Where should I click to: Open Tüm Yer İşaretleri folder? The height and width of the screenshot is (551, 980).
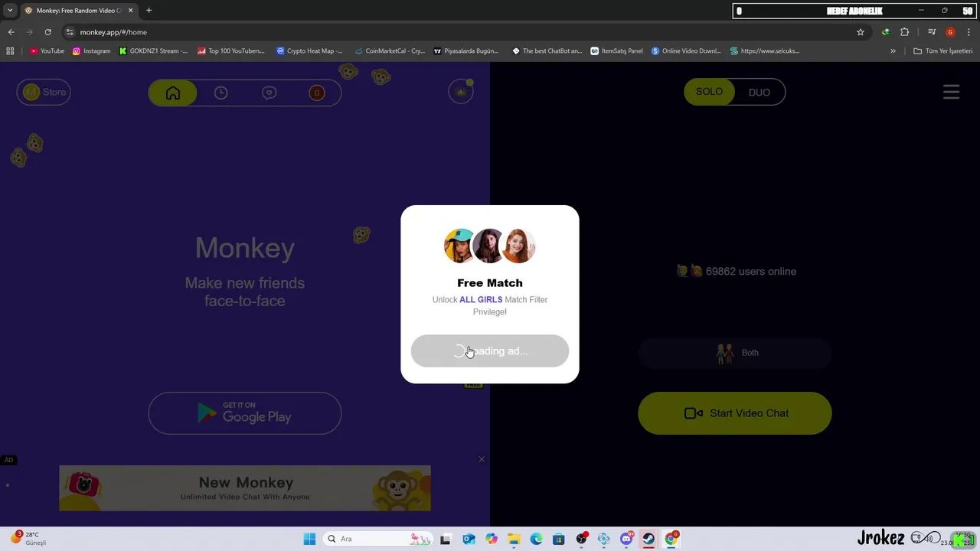point(943,51)
